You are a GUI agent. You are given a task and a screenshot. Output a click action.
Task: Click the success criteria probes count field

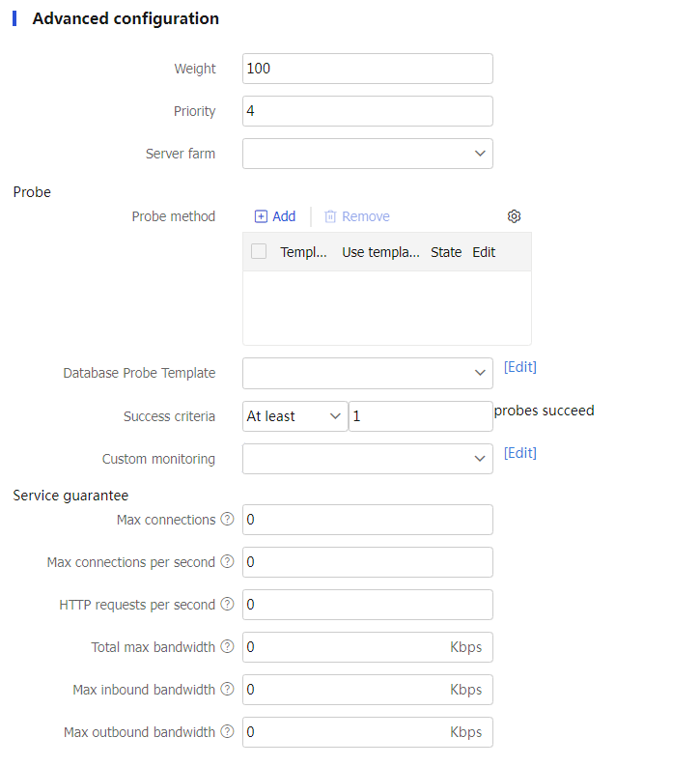tap(420, 416)
